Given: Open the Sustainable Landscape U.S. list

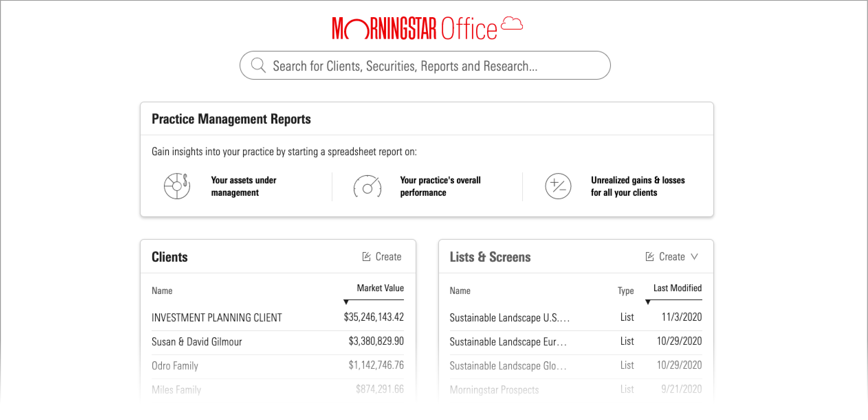Looking at the screenshot, I should (509, 317).
